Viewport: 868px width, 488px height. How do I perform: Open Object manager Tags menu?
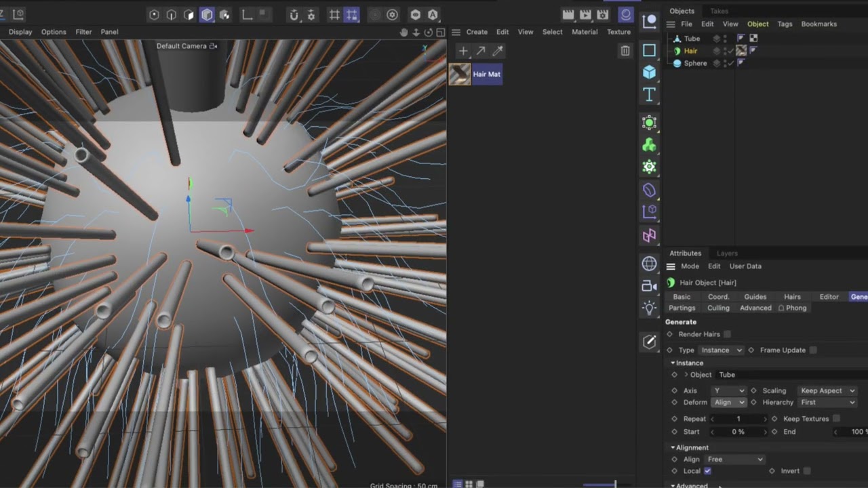pos(785,24)
